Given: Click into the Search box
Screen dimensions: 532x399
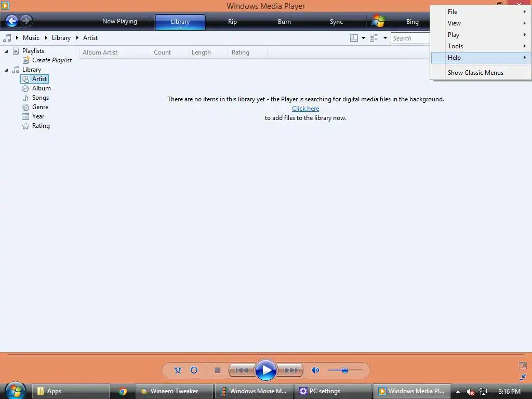Looking at the screenshot, I should pyautogui.click(x=410, y=38).
